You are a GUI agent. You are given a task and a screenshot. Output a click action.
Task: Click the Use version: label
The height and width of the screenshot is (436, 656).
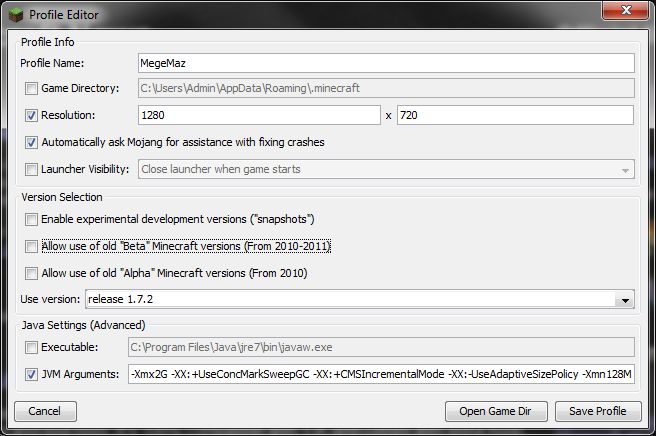pyautogui.click(x=50, y=299)
